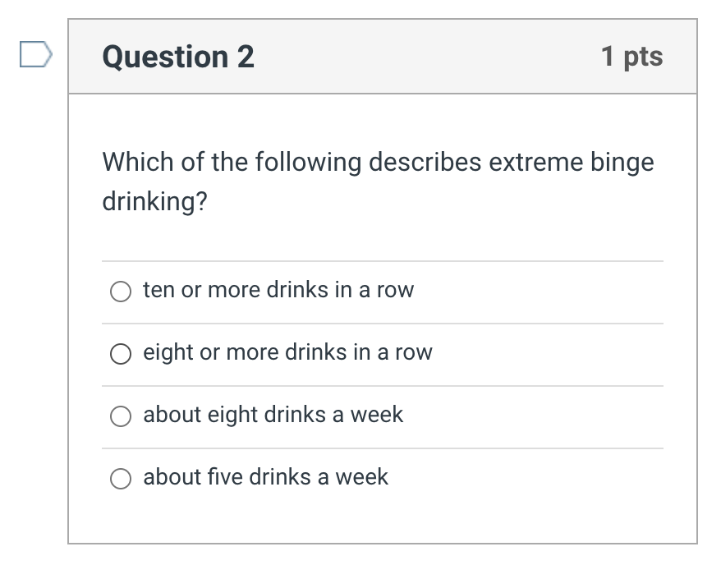Viewport: 721px width, 588px height.
Task: Click the word 'drinking?' in the question
Action: coord(154,201)
